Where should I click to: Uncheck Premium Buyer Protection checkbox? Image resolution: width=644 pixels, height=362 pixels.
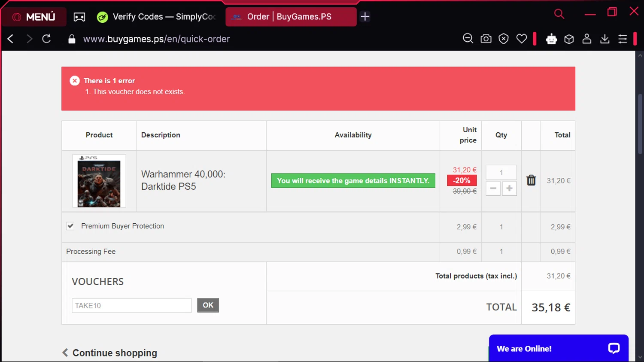[x=70, y=226]
